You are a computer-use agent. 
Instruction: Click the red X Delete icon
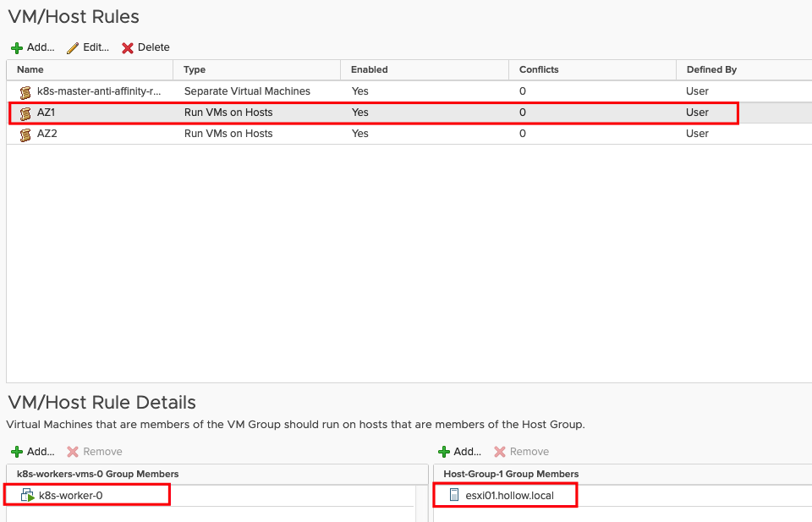(128, 48)
